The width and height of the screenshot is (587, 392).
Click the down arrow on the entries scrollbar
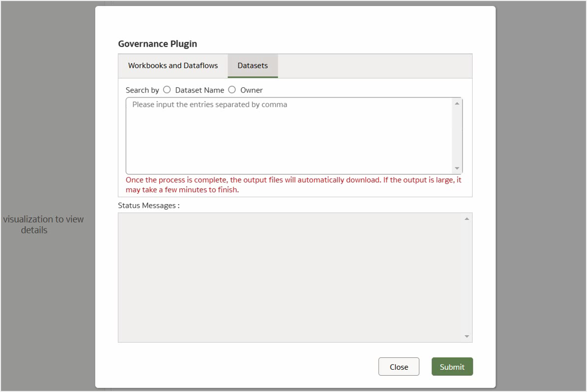[457, 168]
